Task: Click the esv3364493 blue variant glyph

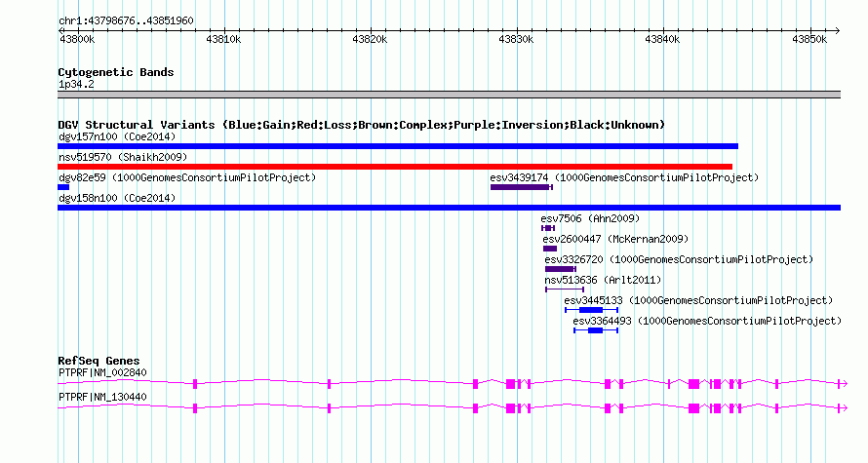Action: tap(596, 330)
